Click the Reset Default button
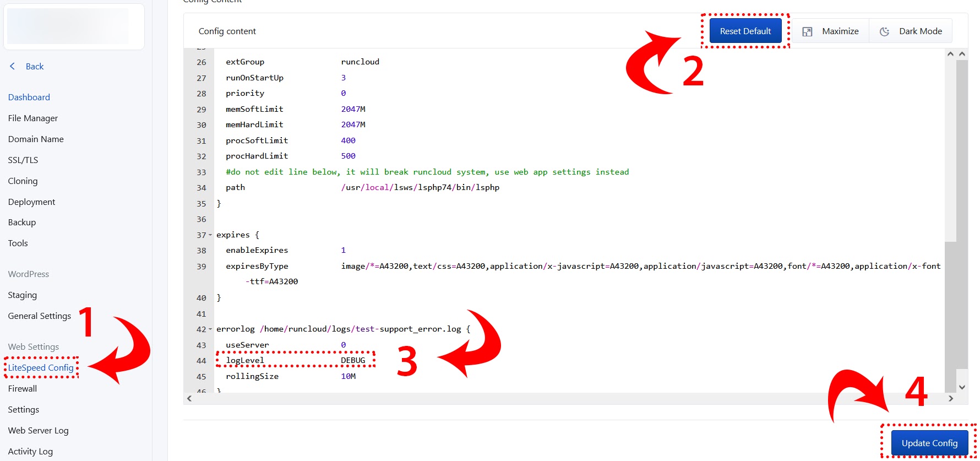 coord(745,31)
